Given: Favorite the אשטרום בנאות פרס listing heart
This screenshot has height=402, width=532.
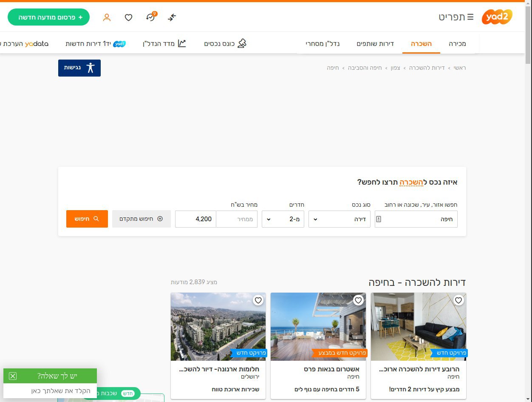Looking at the screenshot, I should [x=358, y=300].
